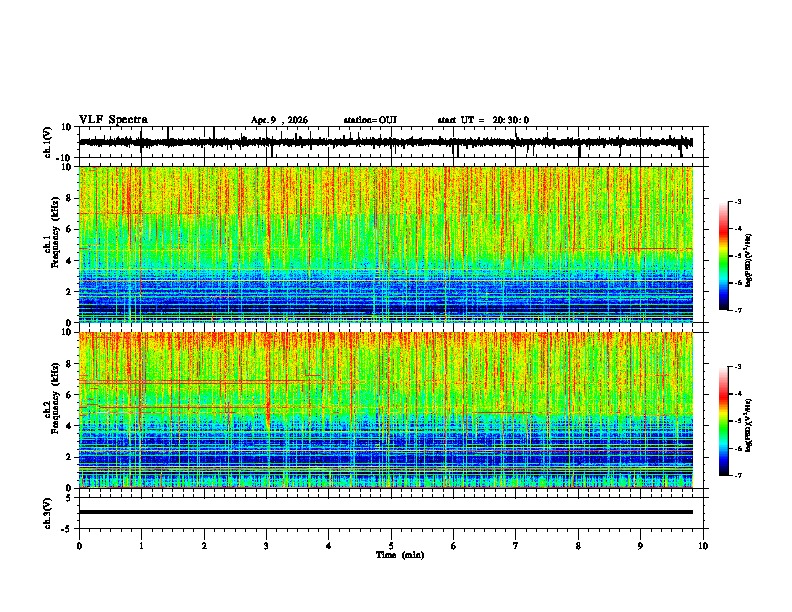Click the ch.2 spectrogram color scale bar
792x612 pixels.
[724, 421]
